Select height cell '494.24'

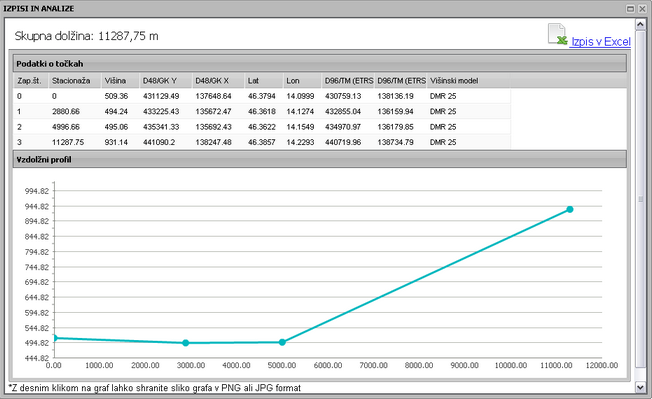pyautogui.click(x=116, y=111)
